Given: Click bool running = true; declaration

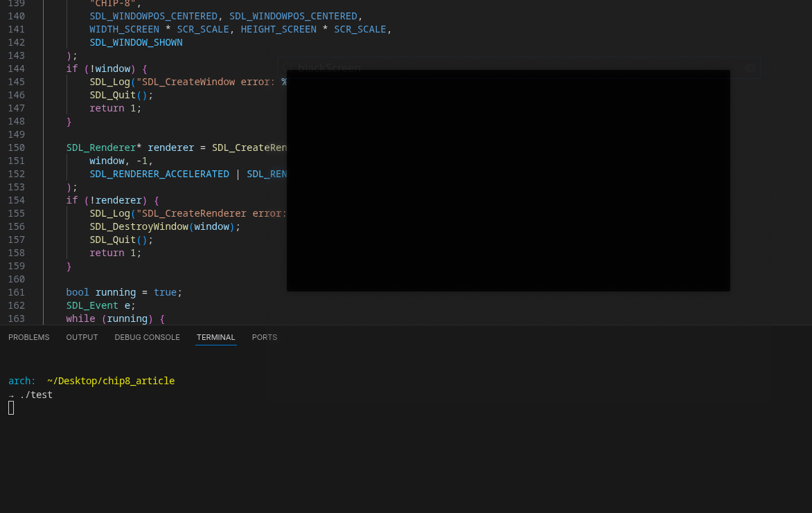Looking at the screenshot, I should pos(124,292).
